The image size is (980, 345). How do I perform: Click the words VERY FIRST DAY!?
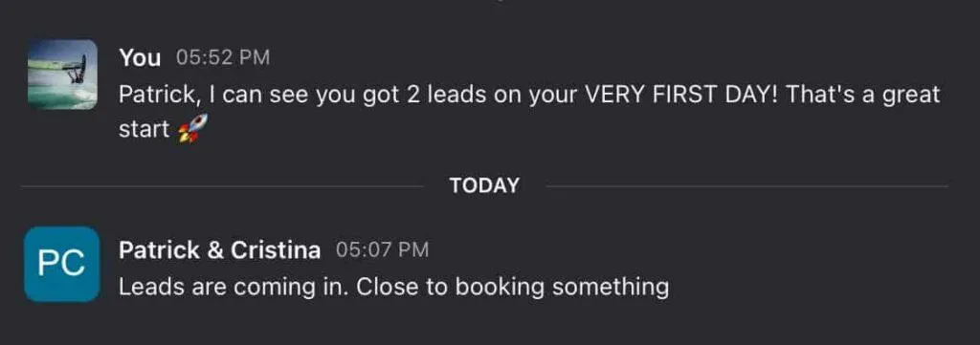pyautogui.click(x=680, y=95)
